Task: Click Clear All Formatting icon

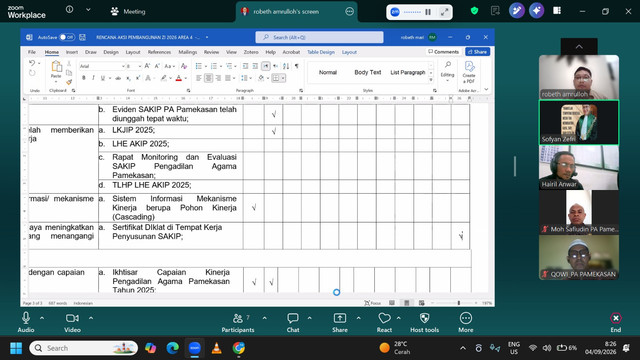Action: (x=184, y=66)
